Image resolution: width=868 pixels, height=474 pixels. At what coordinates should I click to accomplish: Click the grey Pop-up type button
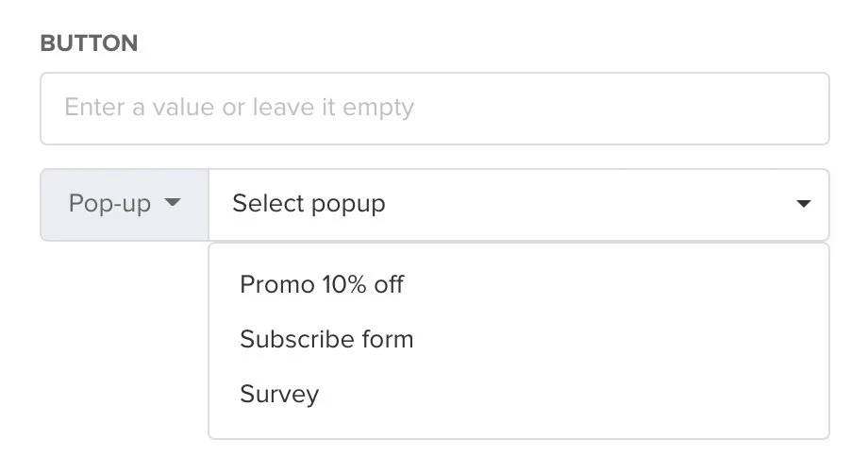[x=124, y=204]
